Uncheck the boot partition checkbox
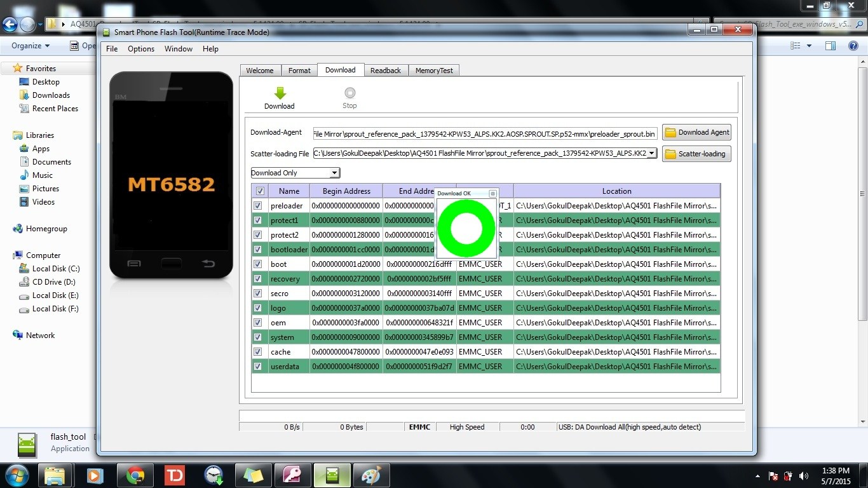This screenshot has width=868, height=488. click(x=257, y=264)
